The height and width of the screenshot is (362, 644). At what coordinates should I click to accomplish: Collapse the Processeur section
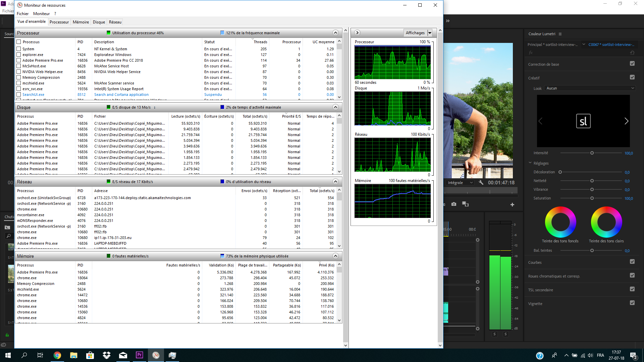[335, 33]
